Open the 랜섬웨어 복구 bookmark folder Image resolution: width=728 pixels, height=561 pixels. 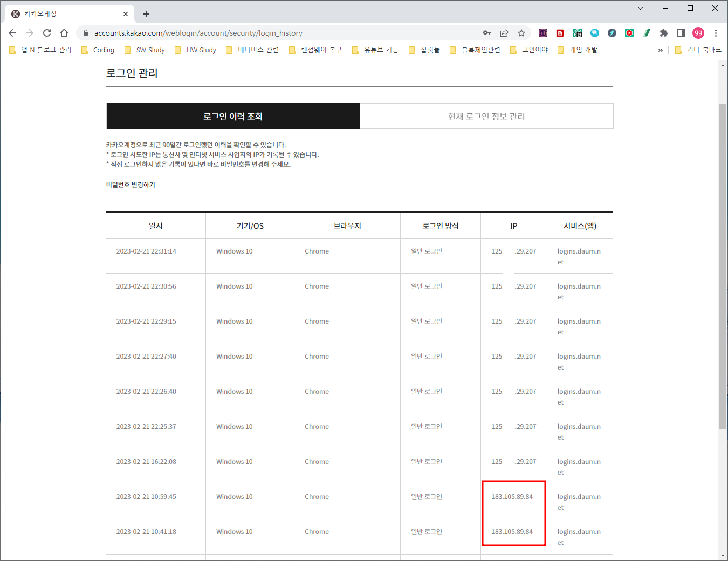pyautogui.click(x=315, y=50)
